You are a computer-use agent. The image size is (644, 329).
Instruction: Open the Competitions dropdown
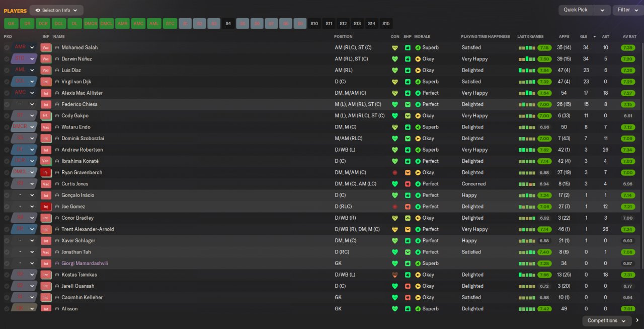click(x=607, y=320)
